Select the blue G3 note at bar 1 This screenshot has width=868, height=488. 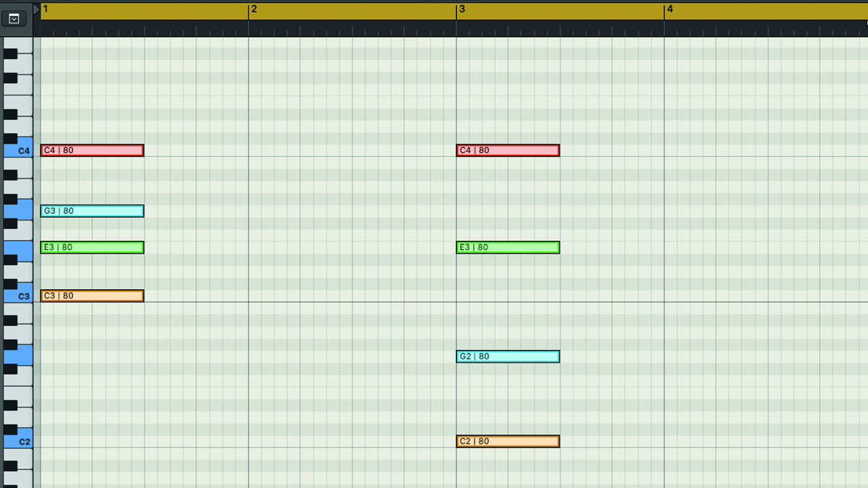[93, 211]
